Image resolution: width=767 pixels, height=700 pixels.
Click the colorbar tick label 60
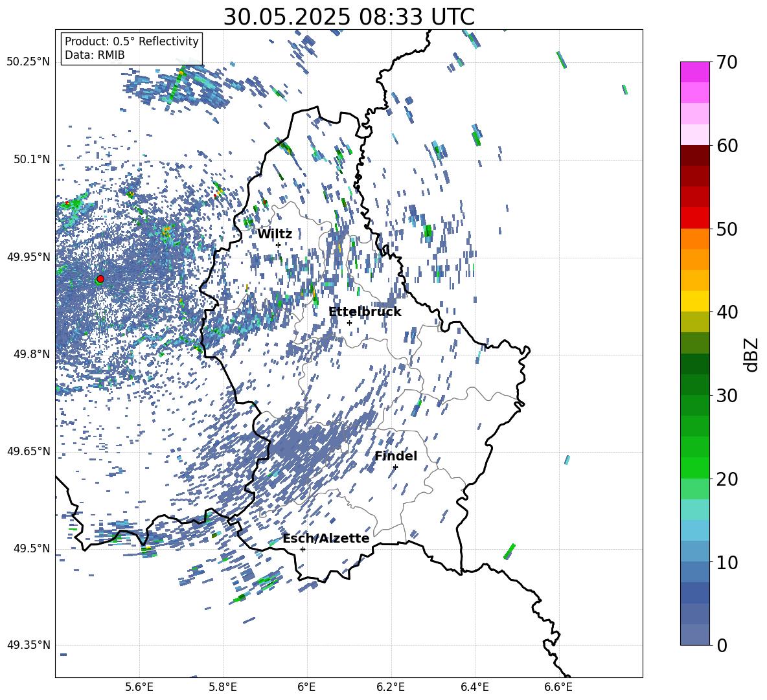pyautogui.click(x=727, y=146)
